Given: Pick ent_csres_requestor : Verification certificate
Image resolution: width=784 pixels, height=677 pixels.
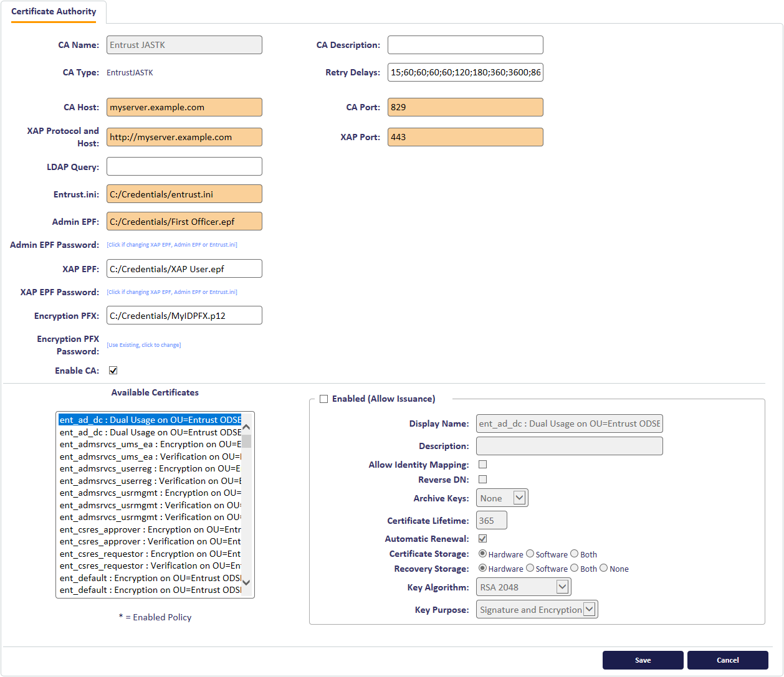Looking at the screenshot, I should click(150, 566).
